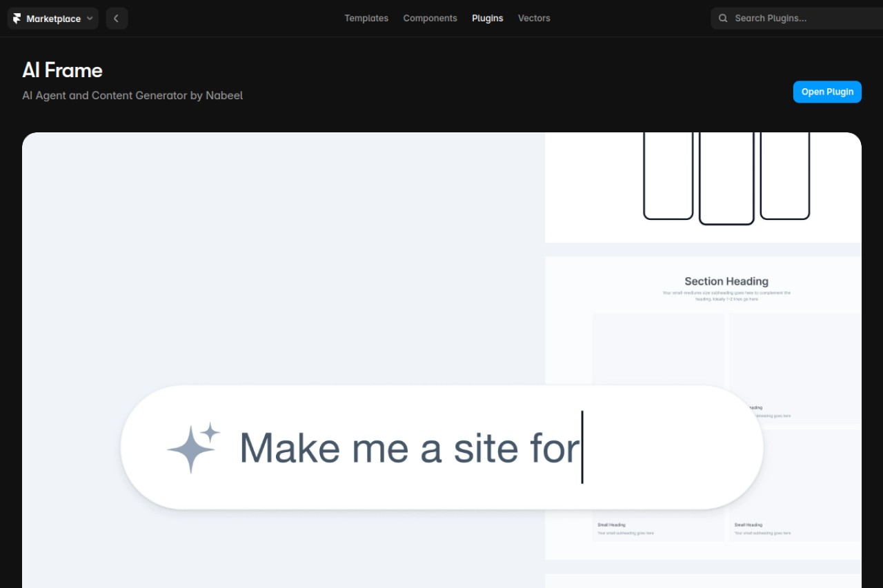Screen dimensions: 883x588
Task: Switch to the Templates tab
Action: click(366, 19)
